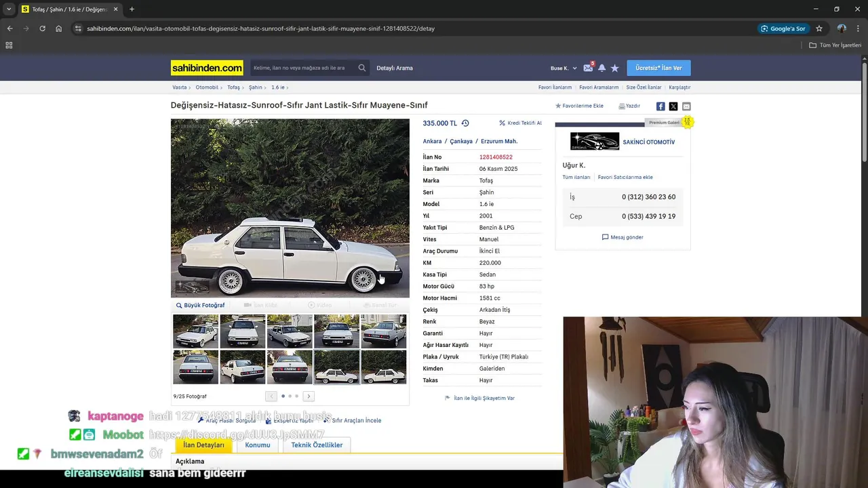Go to next photo thumbnails page
This screenshot has width=868, height=488.
click(309, 396)
